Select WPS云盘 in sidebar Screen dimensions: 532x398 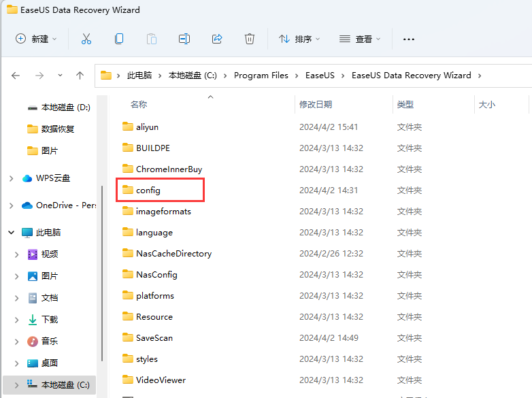pos(53,178)
